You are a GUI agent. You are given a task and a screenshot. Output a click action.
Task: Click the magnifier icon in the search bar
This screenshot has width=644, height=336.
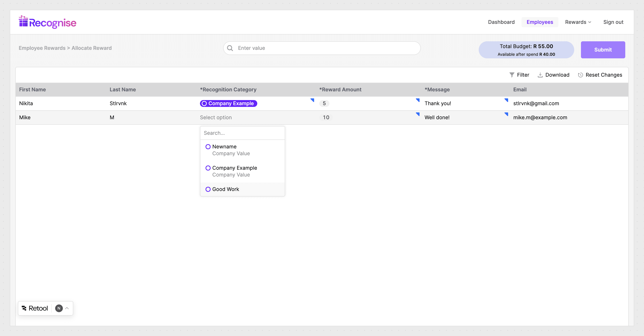pyautogui.click(x=230, y=48)
